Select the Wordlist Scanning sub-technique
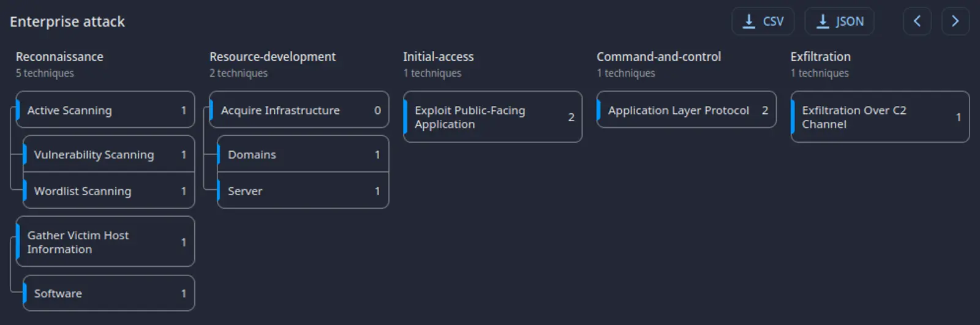980x325 pixels. [108, 191]
